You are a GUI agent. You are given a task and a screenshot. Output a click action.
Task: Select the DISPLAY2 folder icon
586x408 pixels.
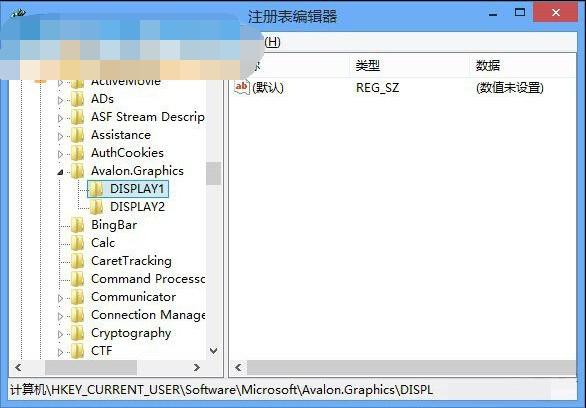coord(96,207)
